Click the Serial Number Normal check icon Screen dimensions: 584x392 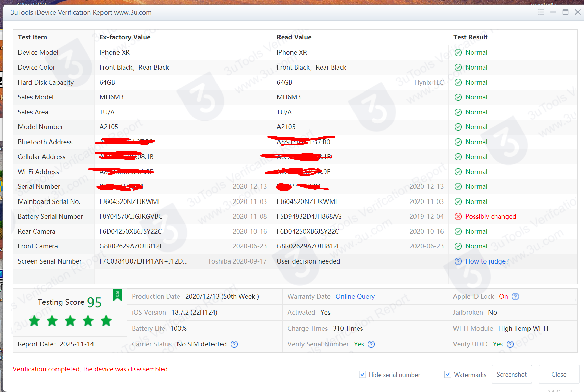458,187
